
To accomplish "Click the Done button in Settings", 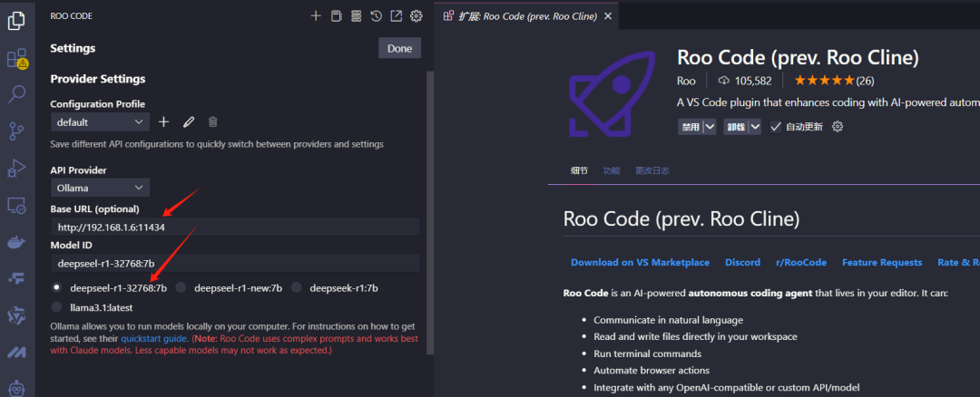I will pos(399,49).
